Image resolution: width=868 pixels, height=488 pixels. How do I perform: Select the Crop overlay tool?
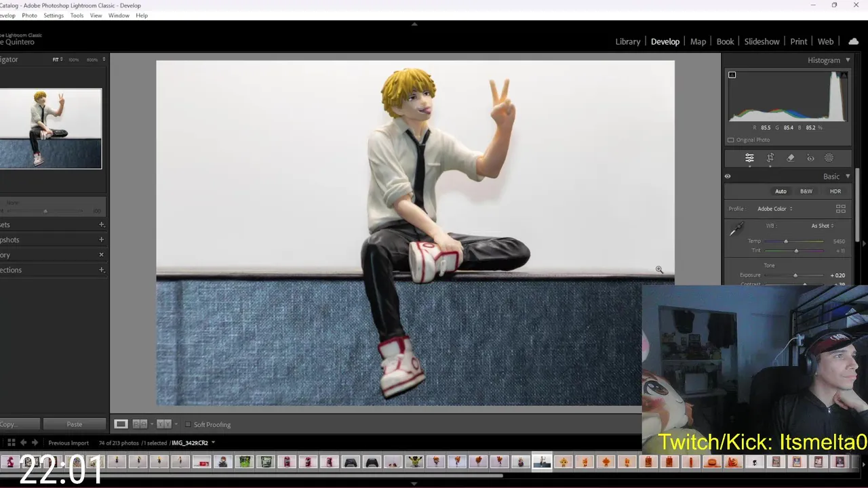(770, 158)
